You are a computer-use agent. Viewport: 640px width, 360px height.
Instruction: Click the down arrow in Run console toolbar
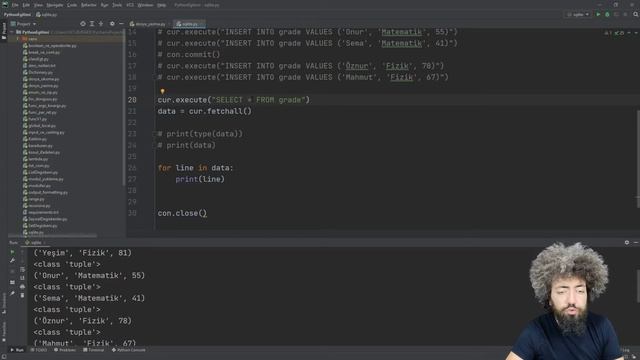click(x=22, y=260)
